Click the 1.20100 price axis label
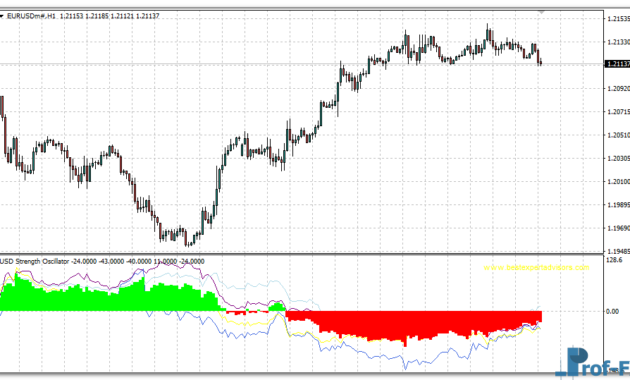 (618, 182)
